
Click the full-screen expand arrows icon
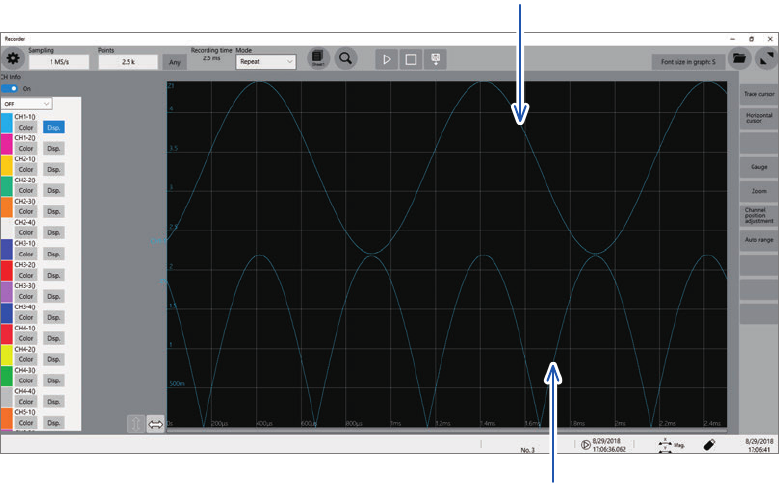[x=766, y=59]
